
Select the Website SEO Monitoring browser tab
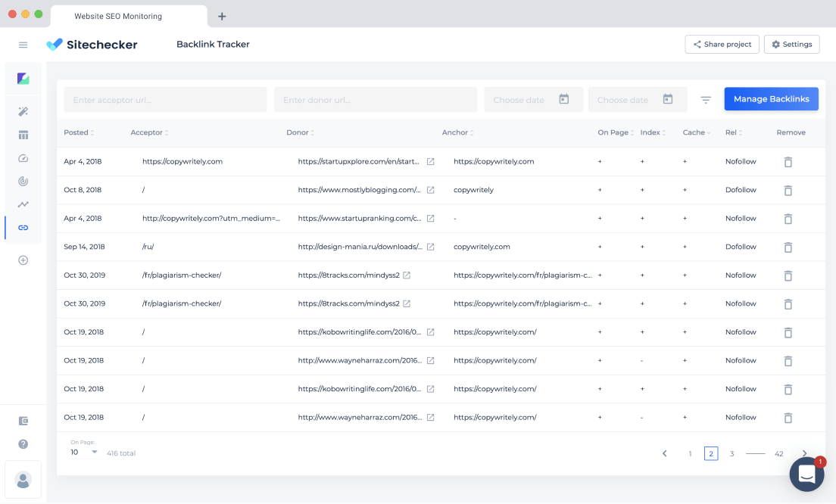click(x=129, y=16)
